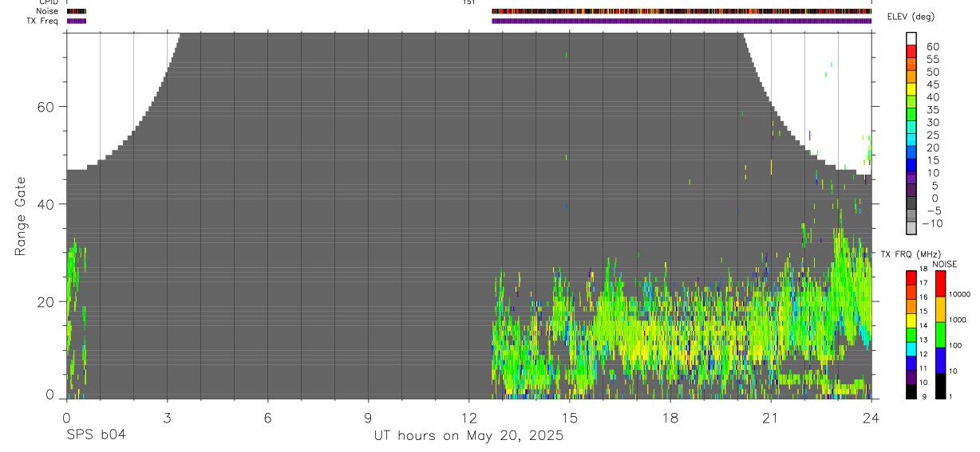Click the cyan 12-13 MHz TX frequency swatch
The height and width of the screenshot is (452, 980).
911,349
